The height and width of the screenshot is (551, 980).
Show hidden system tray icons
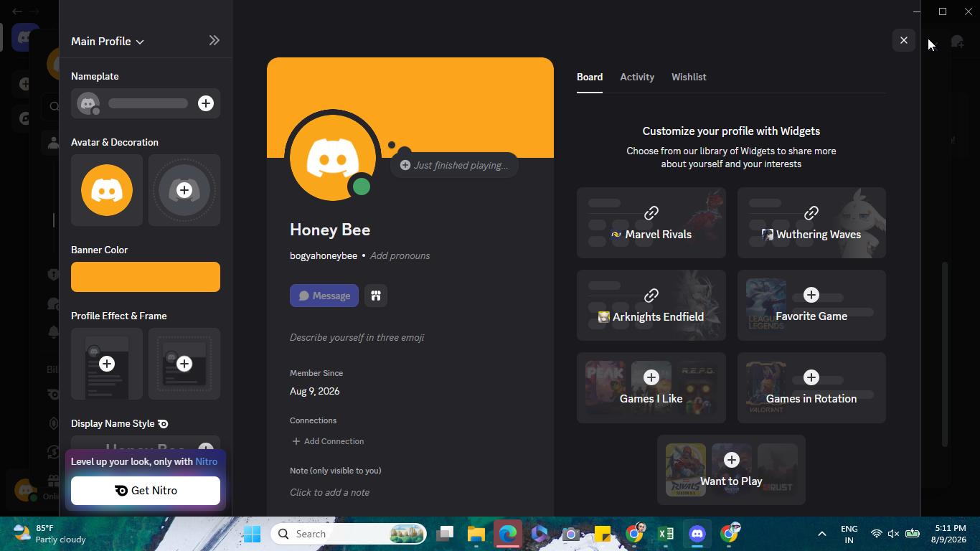(x=822, y=534)
